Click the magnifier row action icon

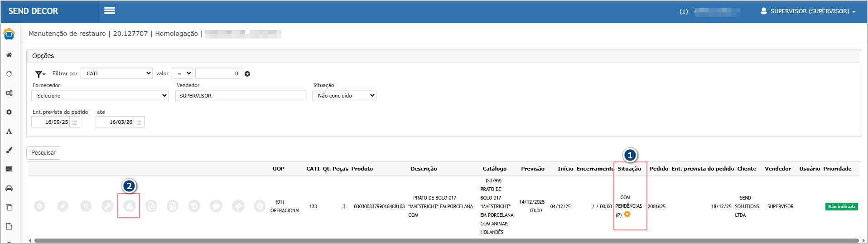[86, 206]
